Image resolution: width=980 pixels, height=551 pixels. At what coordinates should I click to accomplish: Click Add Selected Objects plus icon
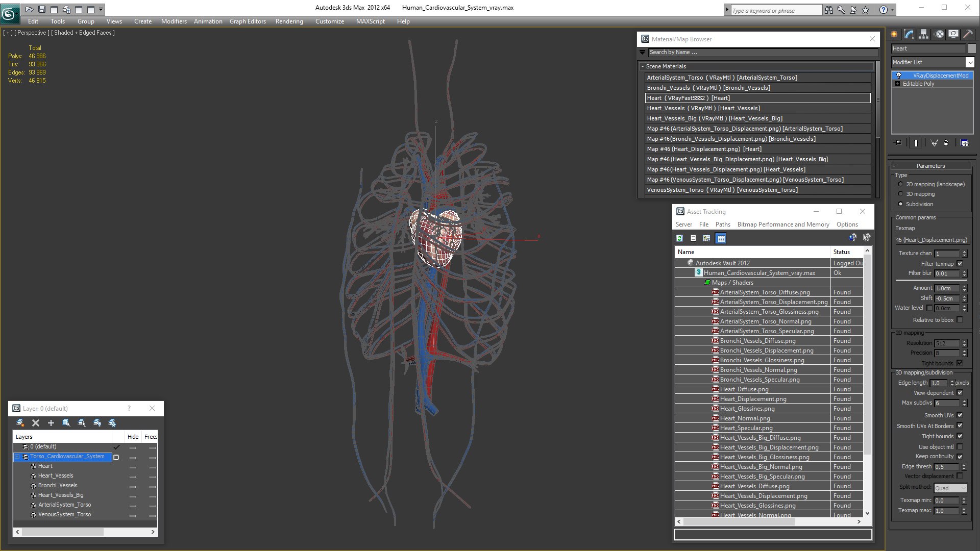[x=51, y=423]
